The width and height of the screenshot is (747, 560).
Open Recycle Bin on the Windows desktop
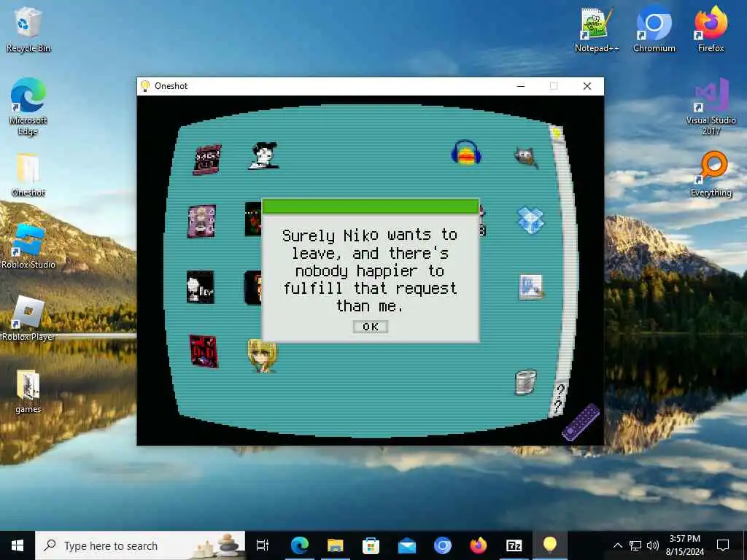point(28,29)
